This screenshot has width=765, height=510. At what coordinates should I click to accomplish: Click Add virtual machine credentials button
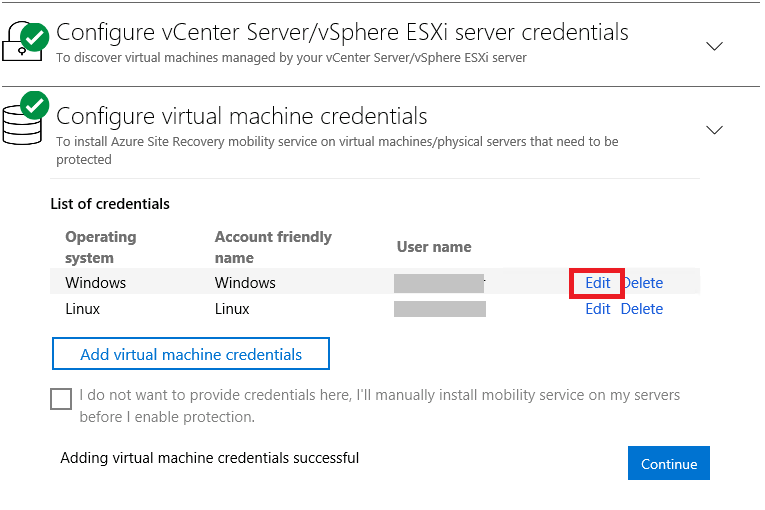tap(191, 354)
